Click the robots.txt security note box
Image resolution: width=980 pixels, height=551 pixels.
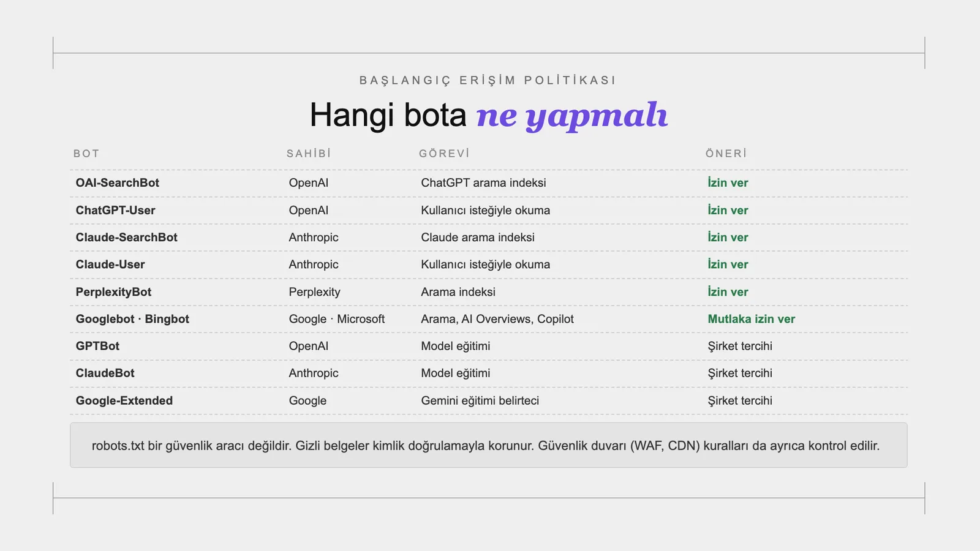pos(489,445)
